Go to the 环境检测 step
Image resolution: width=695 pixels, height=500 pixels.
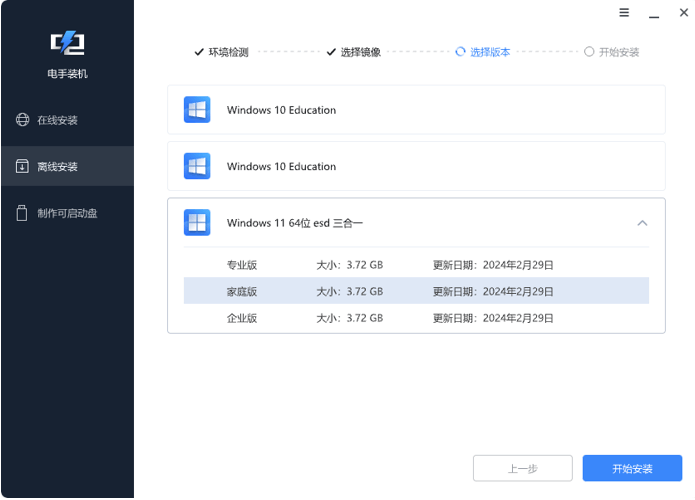(228, 52)
